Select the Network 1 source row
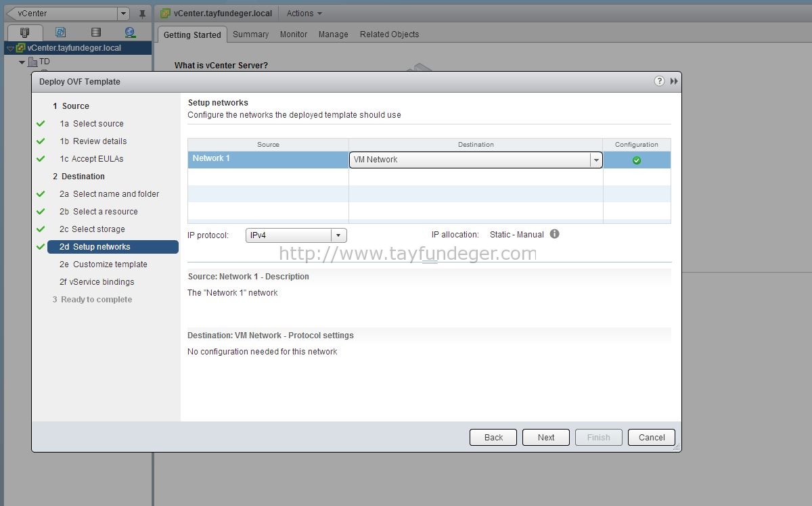812x506 pixels. pos(268,160)
